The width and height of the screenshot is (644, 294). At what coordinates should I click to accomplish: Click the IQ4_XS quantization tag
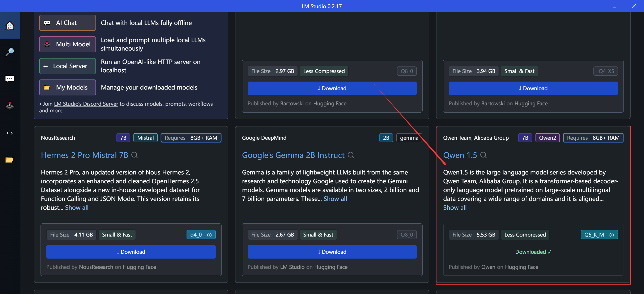(606, 71)
